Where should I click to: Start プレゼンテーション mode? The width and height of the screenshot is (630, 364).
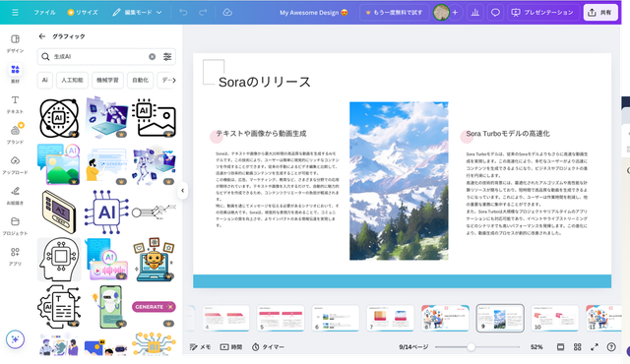[542, 13]
